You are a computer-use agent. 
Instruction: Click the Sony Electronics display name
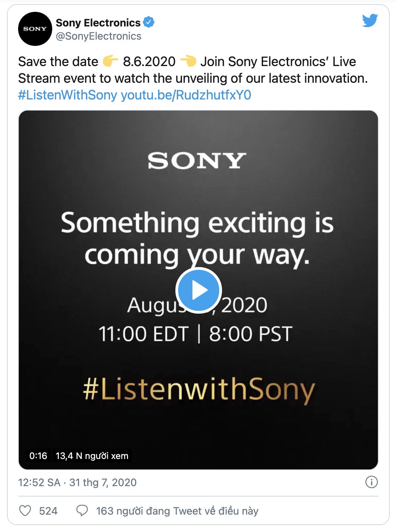[98, 23]
